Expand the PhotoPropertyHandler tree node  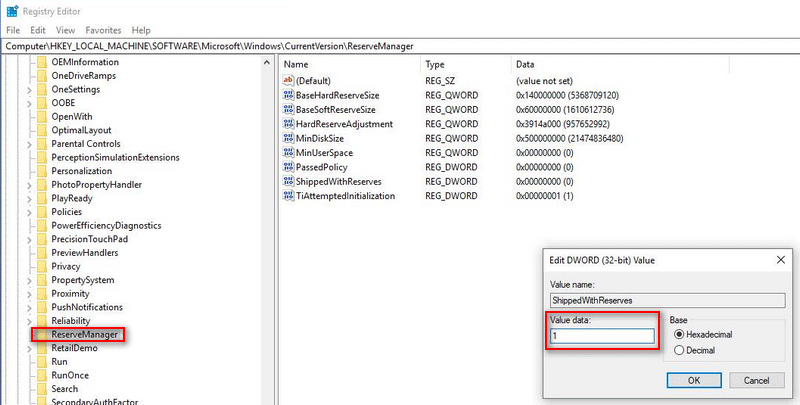30,185
